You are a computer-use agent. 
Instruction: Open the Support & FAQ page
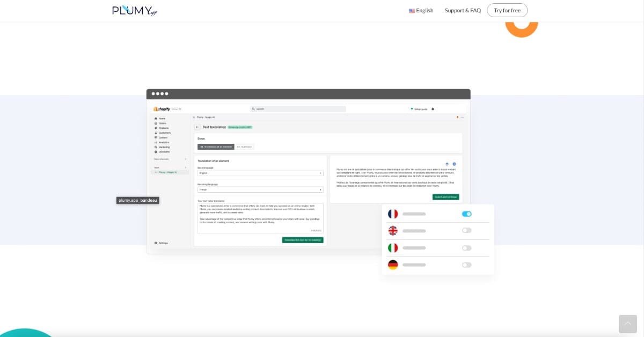[463, 10]
